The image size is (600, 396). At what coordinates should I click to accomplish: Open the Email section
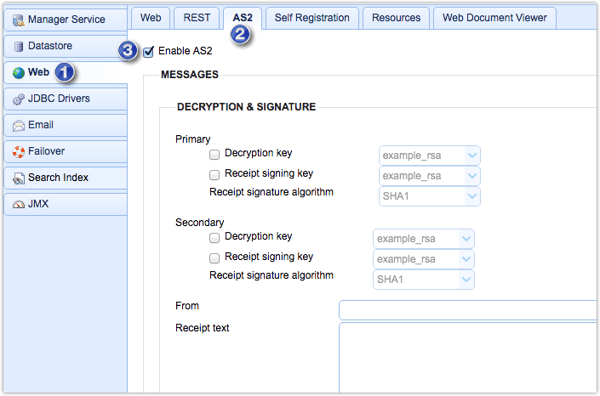[65, 125]
